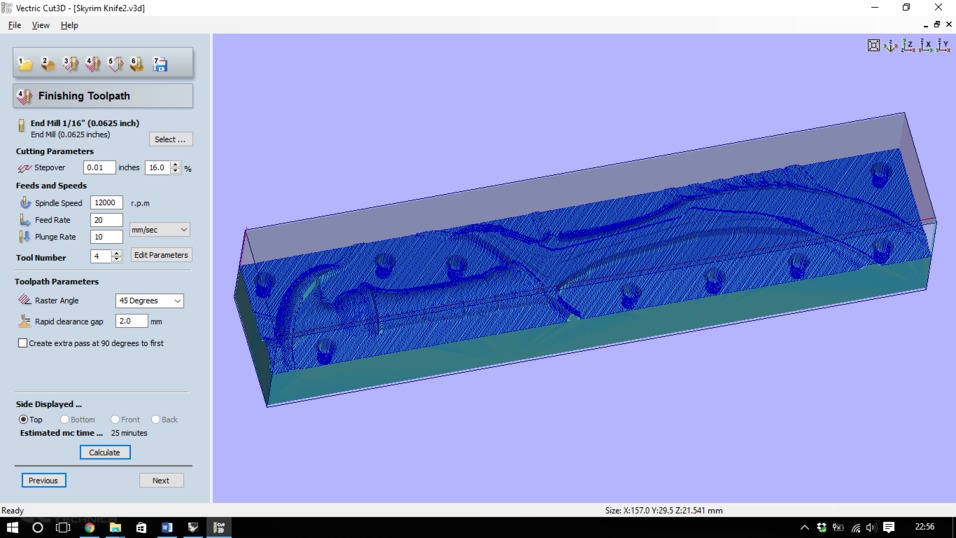This screenshot has width=956, height=538.
Task: Click the Edit Parameters button
Action: (161, 255)
